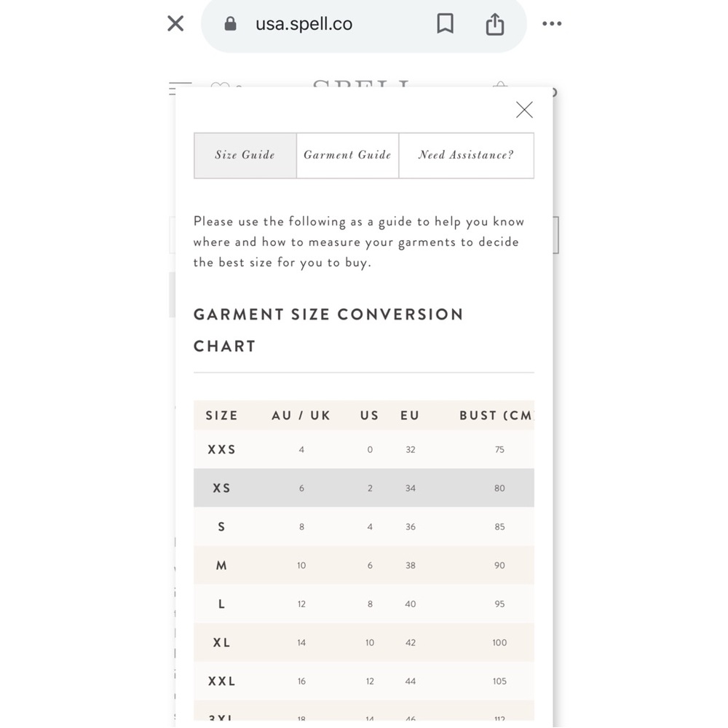Screen dimensions: 728x728
Task: Select the XL size row
Action: pos(363,642)
